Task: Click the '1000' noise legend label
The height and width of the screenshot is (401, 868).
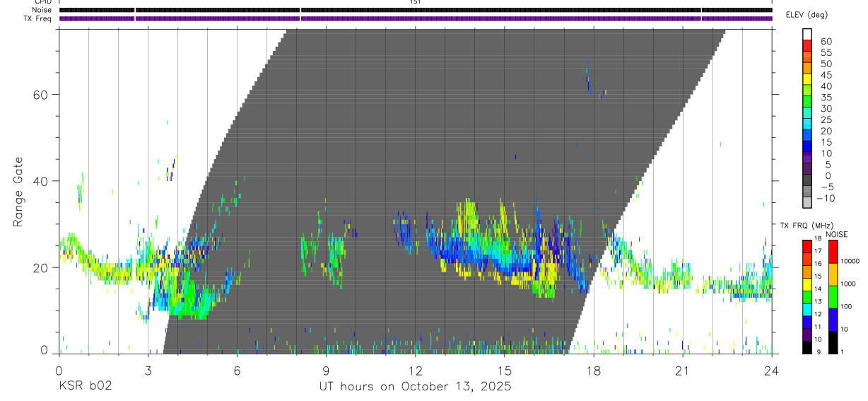Action: pyautogui.click(x=848, y=284)
